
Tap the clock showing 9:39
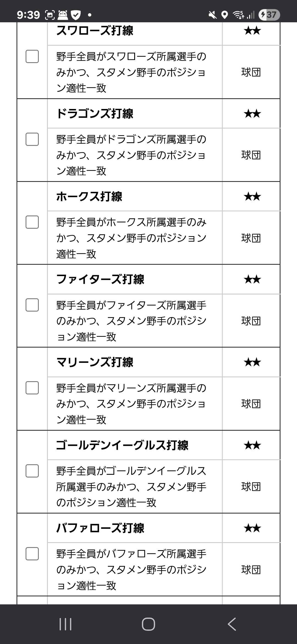pos(28,15)
